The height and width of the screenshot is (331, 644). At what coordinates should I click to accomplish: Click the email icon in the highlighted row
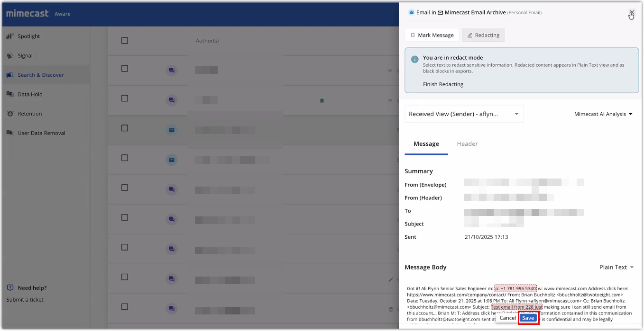[172, 130]
